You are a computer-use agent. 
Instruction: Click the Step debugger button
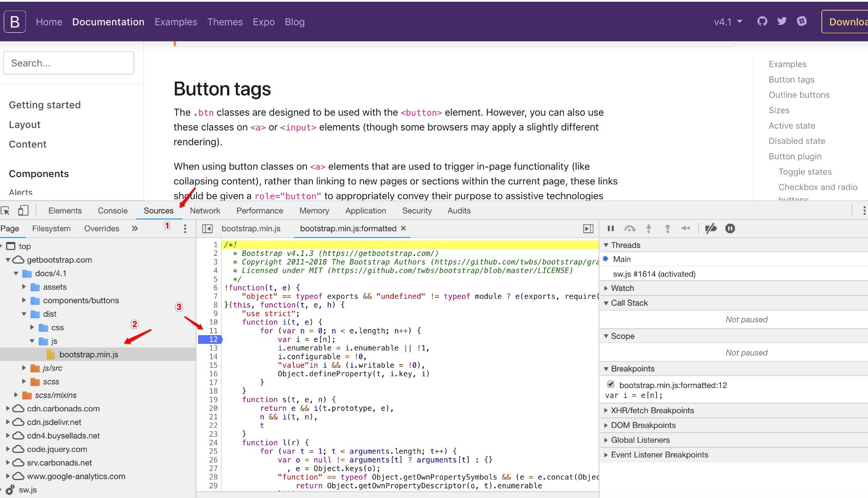[686, 228]
